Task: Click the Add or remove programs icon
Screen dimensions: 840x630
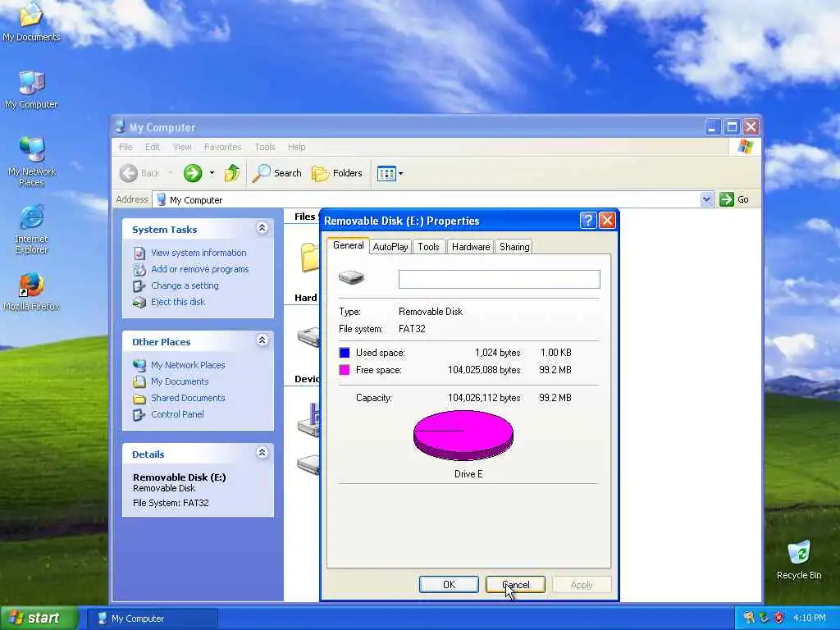Action: pyautogui.click(x=139, y=269)
